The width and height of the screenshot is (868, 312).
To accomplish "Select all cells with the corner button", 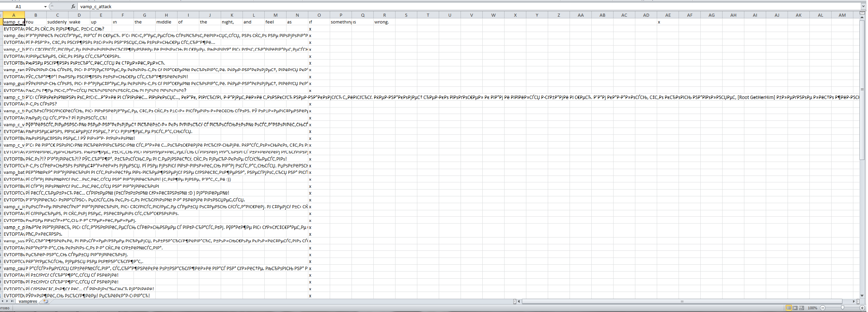I will (1, 15).
